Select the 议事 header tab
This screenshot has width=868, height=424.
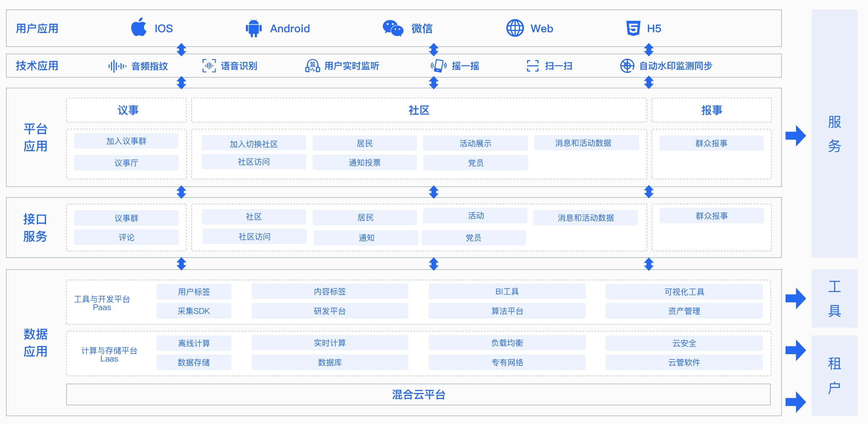[x=127, y=111]
